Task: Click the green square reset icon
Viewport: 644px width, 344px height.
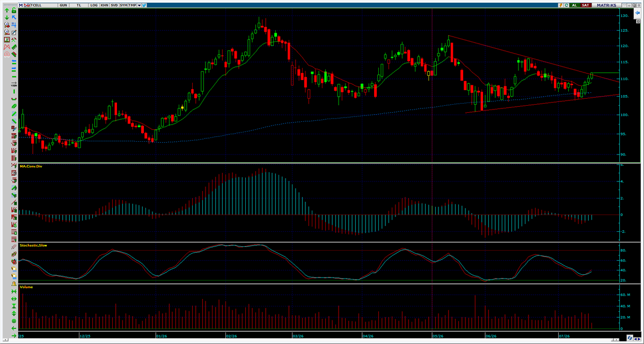Action: tap(14, 321)
